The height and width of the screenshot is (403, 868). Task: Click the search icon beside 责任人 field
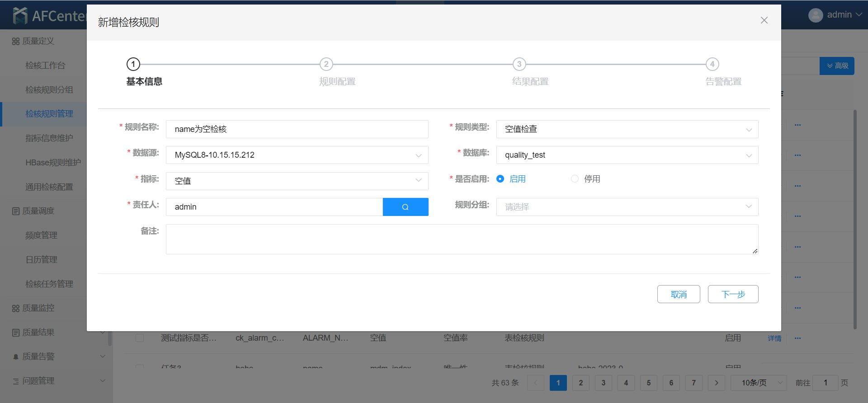click(405, 207)
